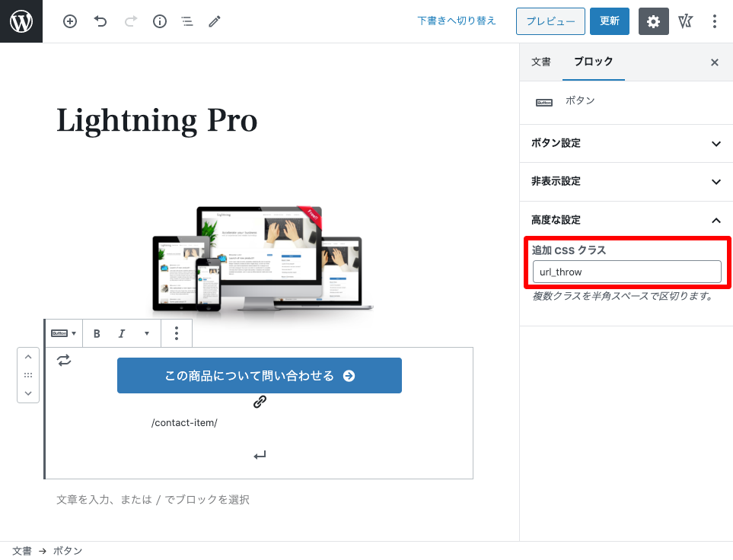Click the transform block arrows icon
The width and height of the screenshot is (733, 560).
[64, 360]
